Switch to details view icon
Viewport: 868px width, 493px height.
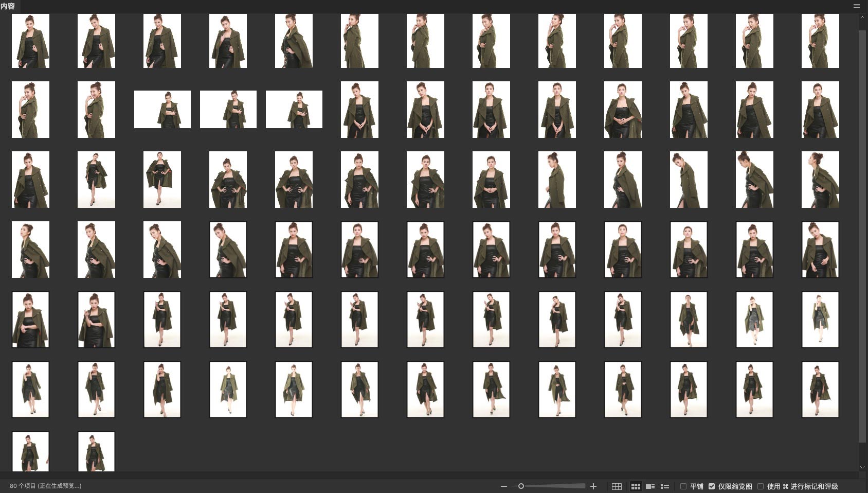650,486
